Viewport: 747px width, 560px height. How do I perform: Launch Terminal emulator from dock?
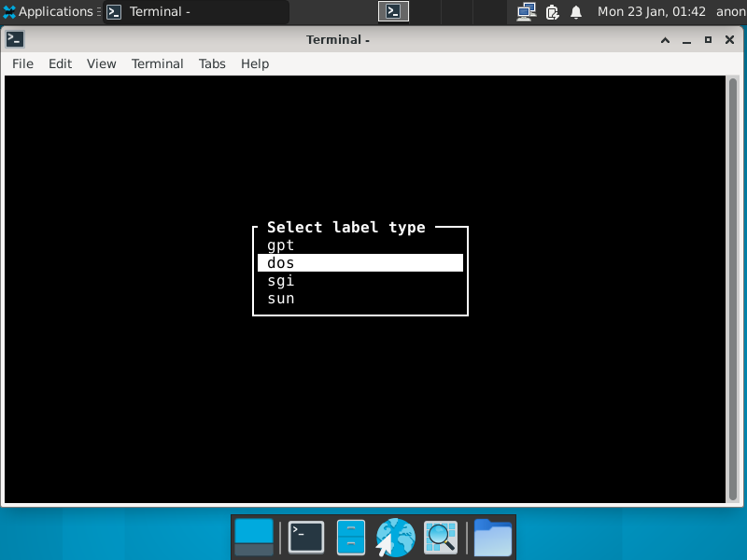click(306, 538)
